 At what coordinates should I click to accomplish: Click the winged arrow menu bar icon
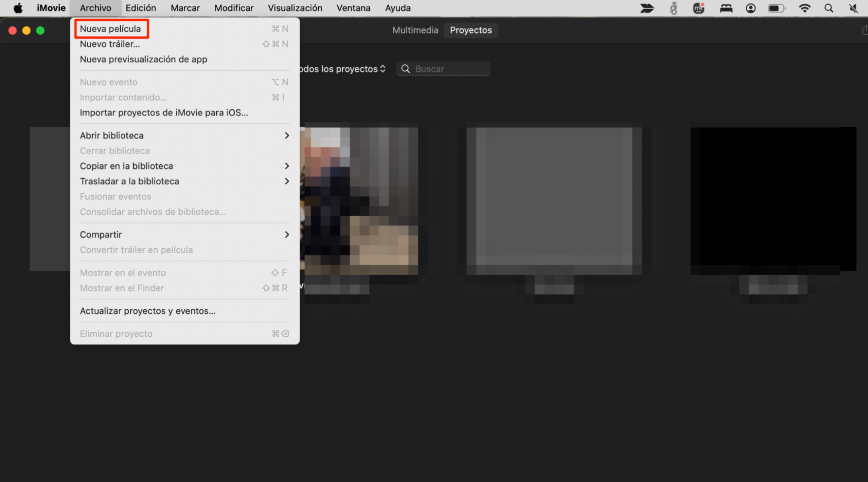[647, 8]
